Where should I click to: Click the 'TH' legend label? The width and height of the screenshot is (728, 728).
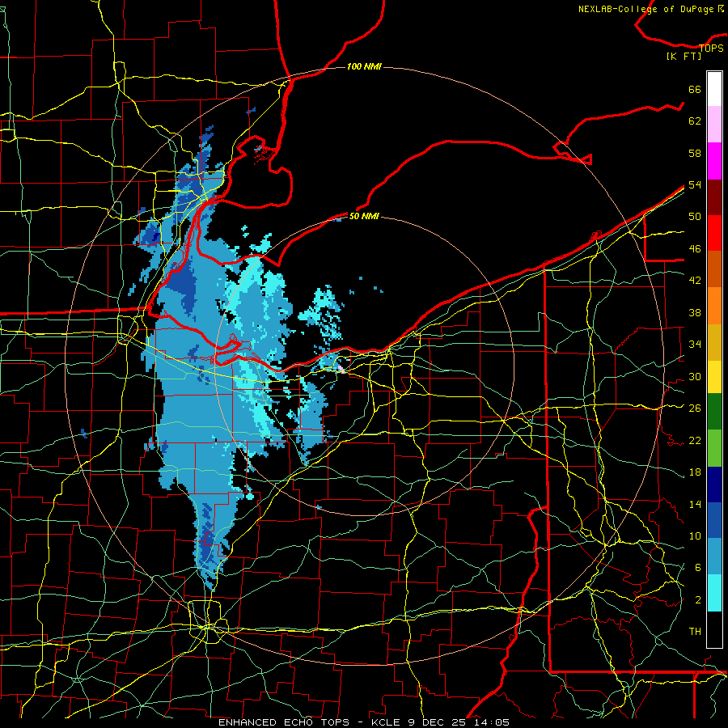(x=695, y=632)
